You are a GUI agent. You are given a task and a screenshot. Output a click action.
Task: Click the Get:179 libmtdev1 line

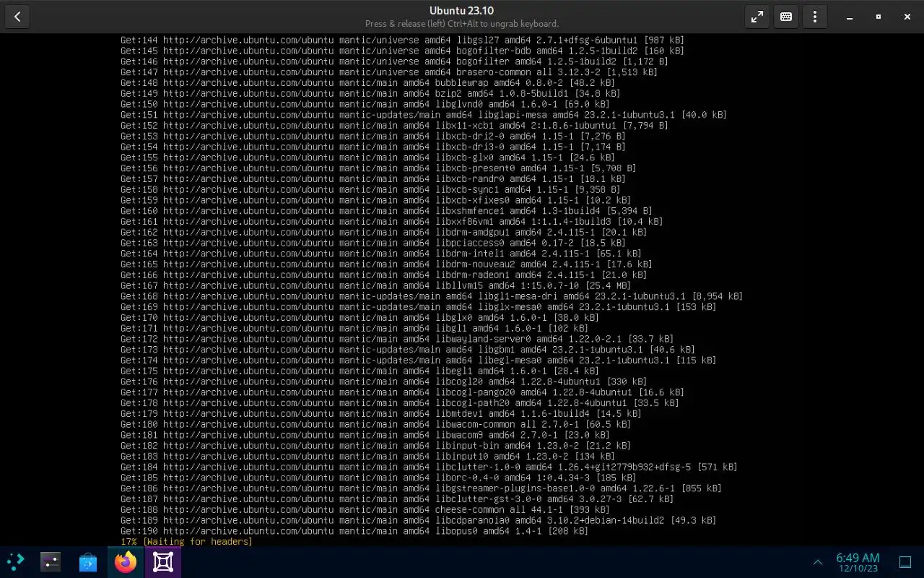point(381,414)
